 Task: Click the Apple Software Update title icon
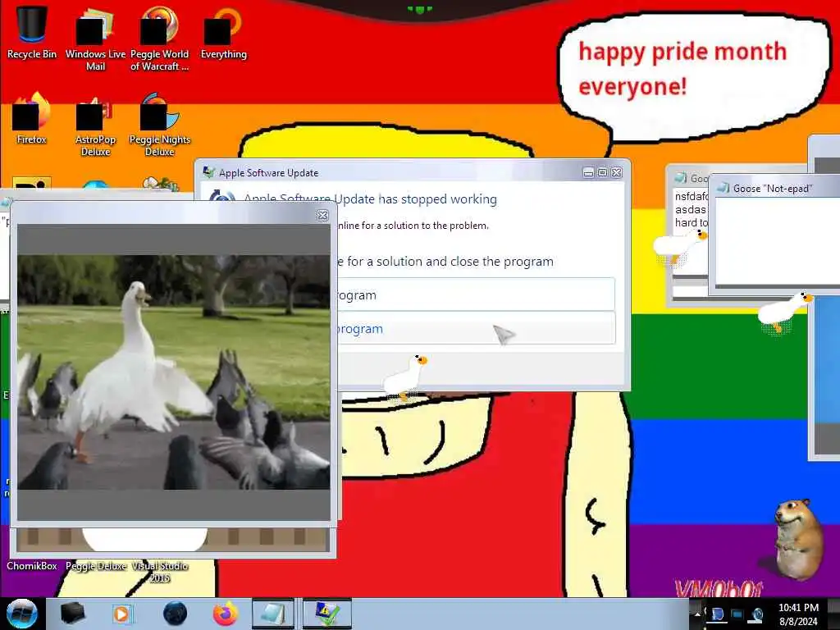point(208,172)
